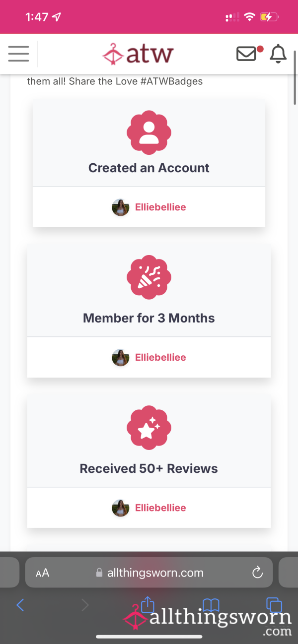298x644 pixels.
Task: Tap Elliebelliee avatar in the reviews badge card
Action: tap(121, 508)
